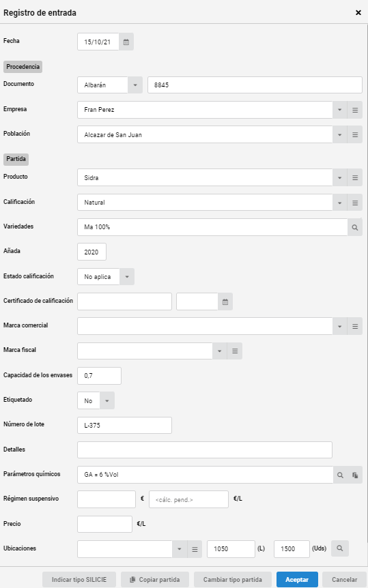Click magnifier icon at Ubicaciones row end
368x588 pixels.
click(x=340, y=548)
